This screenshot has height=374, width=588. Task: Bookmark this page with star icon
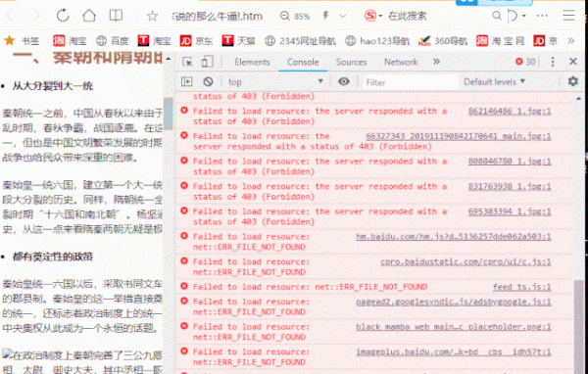click(x=152, y=16)
